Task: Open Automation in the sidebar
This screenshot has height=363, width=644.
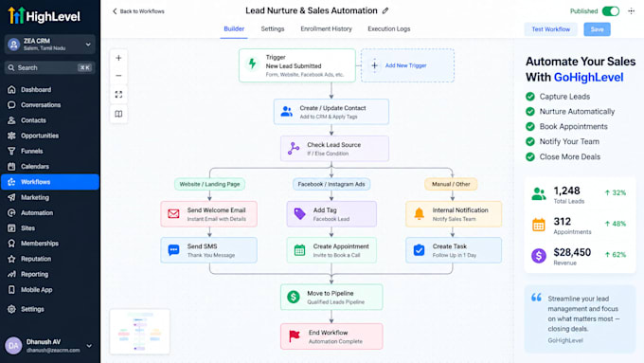Action: pyautogui.click(x=49, y=213)
